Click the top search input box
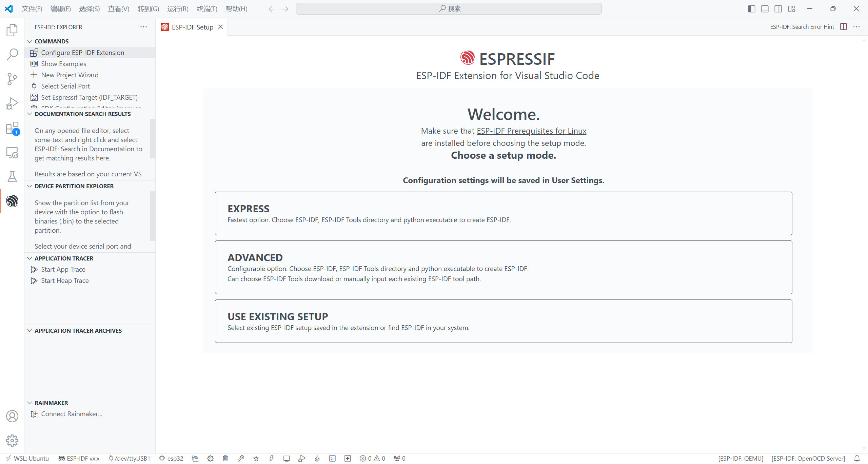Viewport: 868px width, 464px height. click(x=449, y=9)
